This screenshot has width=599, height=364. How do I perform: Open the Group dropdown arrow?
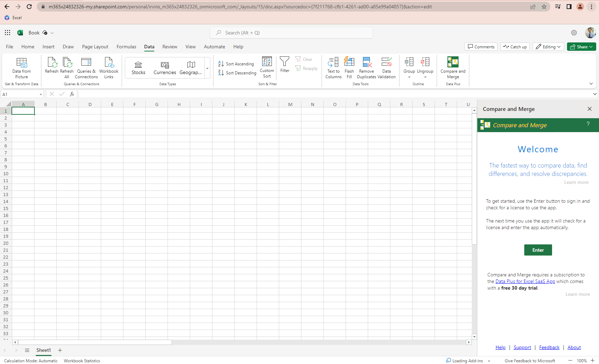pos(409,77)
